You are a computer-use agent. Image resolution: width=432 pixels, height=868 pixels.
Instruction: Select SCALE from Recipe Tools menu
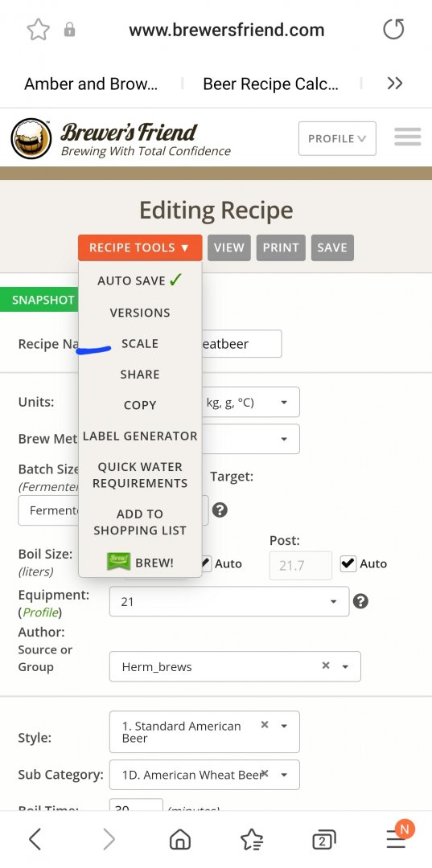tap(139, 344)
